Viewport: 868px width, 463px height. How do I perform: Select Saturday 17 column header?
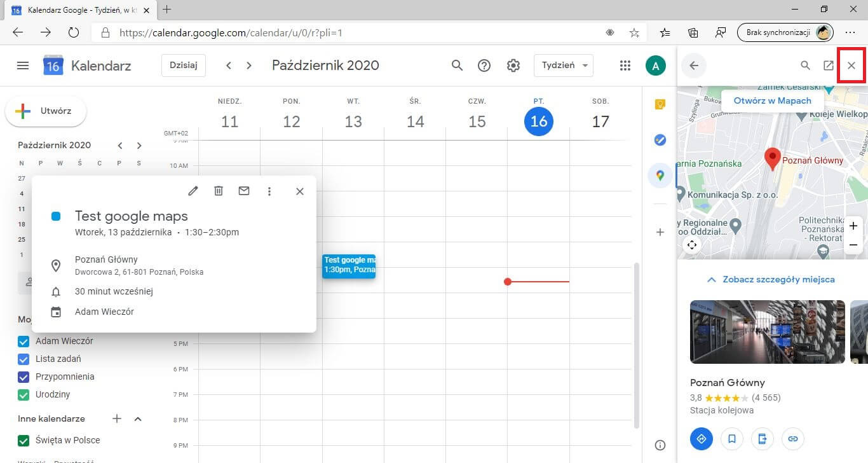pos(600,114)
